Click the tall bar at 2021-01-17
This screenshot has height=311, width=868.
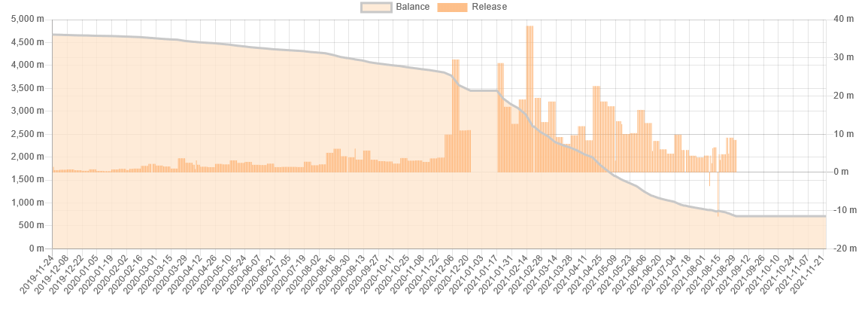click(500, 117)
